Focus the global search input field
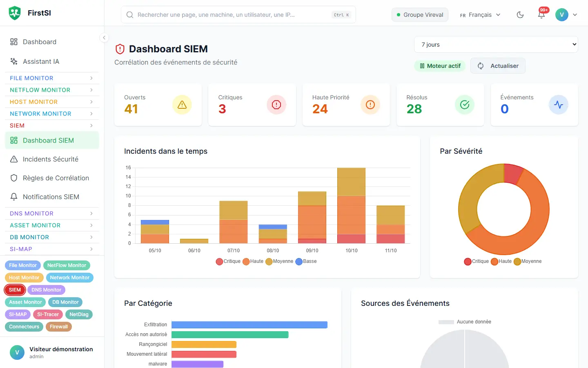Image resolution: width=588 pixels, height=368 pixels. point(238,15)
